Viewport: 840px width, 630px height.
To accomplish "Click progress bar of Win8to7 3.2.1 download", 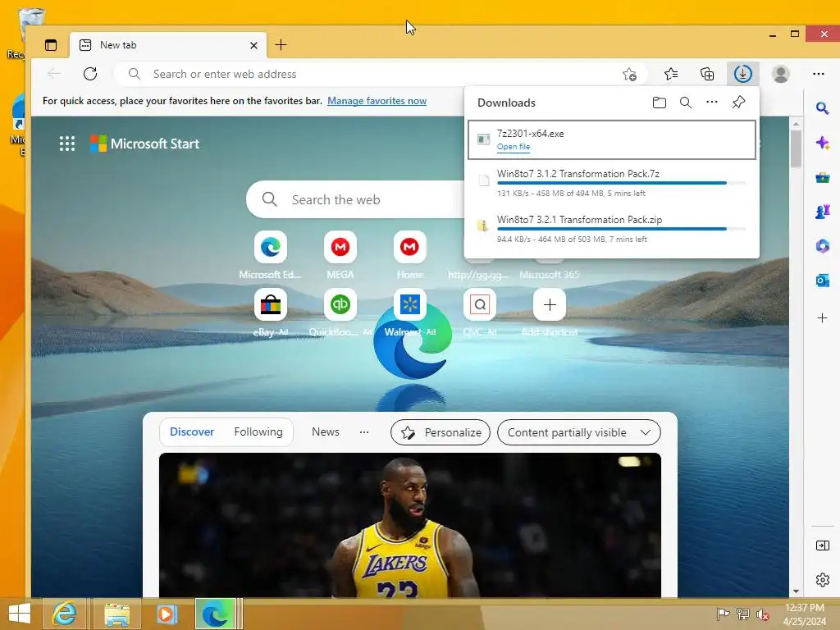I will click(x=622, y=230).
